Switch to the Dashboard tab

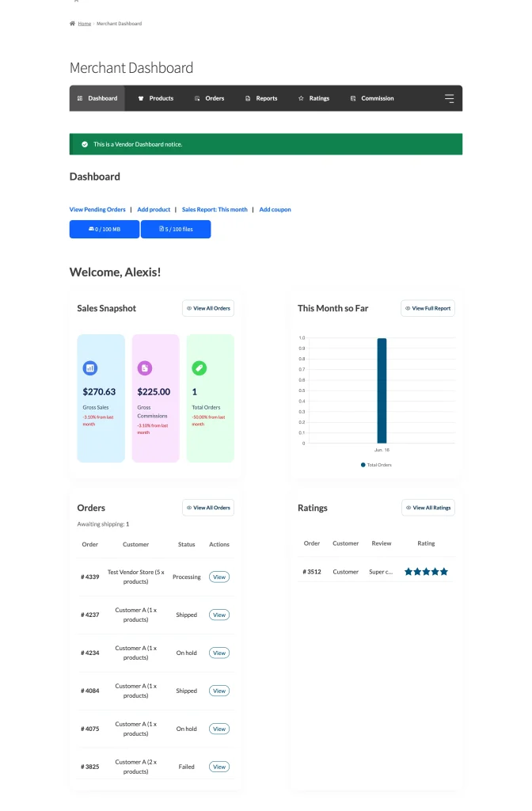pos(97,98)
